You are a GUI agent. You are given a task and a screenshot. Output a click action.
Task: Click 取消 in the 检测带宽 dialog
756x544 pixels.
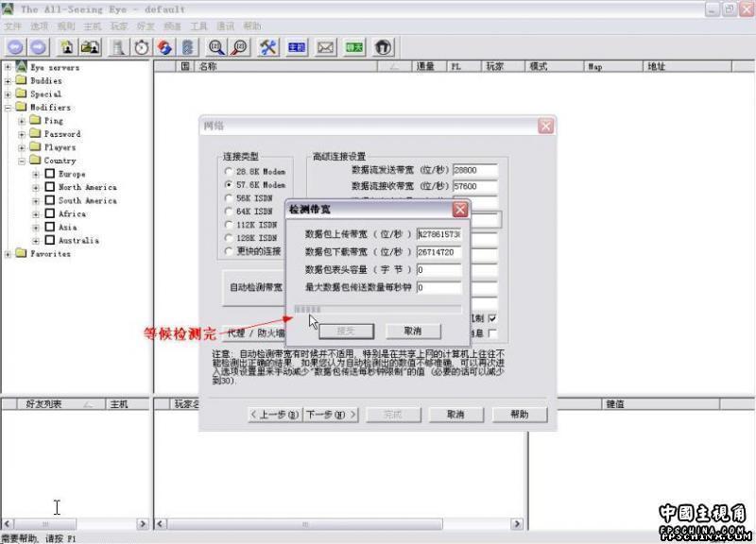click(413, 331)
